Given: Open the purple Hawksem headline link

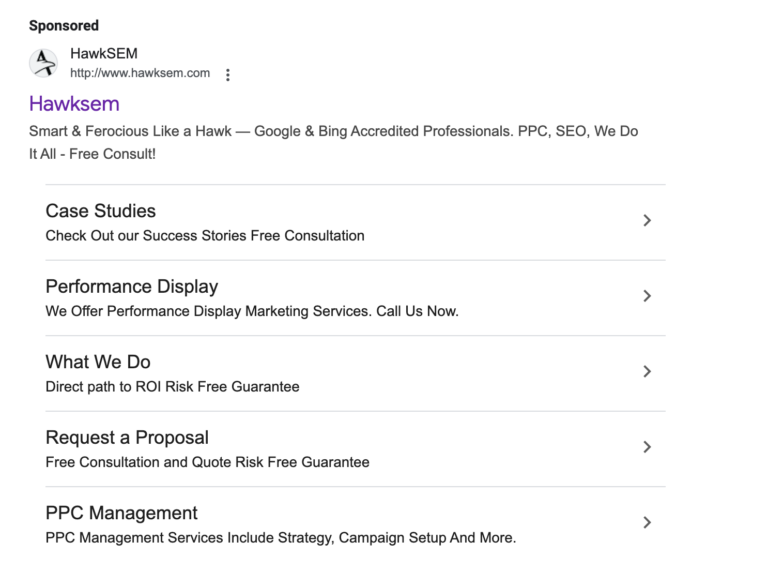Looking at the screenshot, I should (74, 104).
